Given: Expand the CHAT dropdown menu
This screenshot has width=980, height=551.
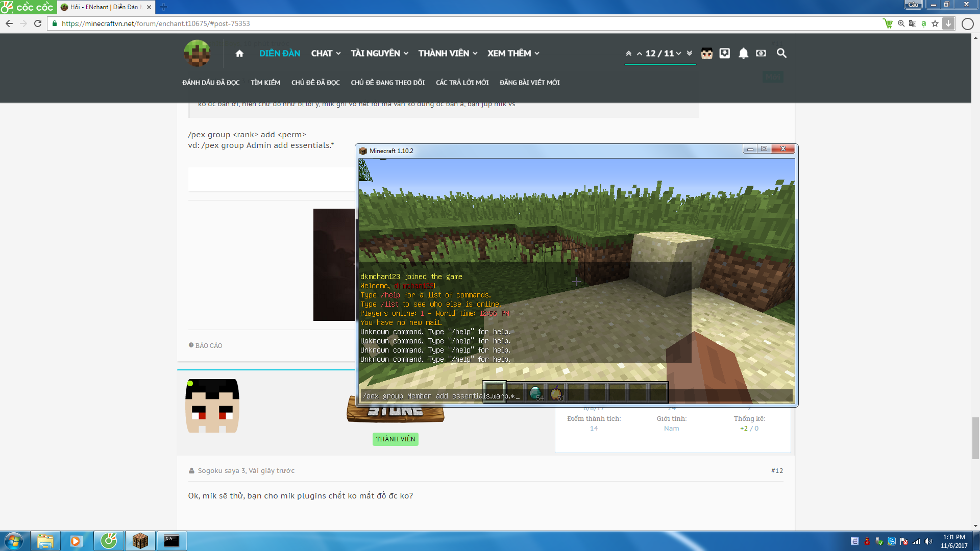Looking at the screenshot, I should coord(326,54).
